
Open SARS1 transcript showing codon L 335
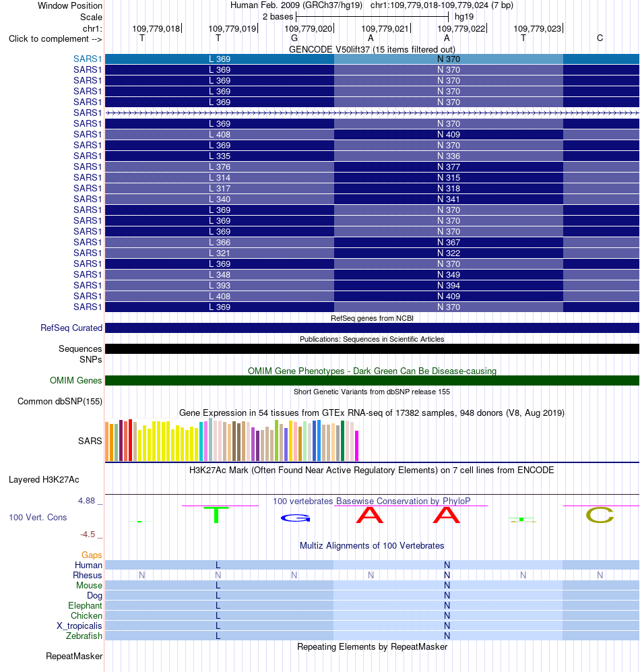pyautogui.click(x=372, y=156)
